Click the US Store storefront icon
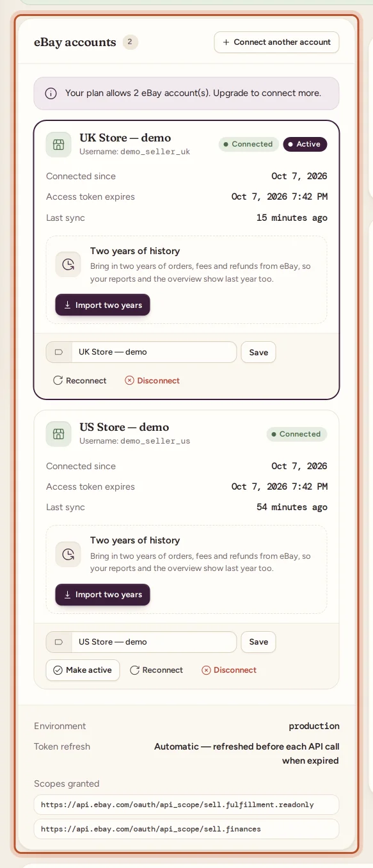 pyautogui.click(x=58, y=434)
